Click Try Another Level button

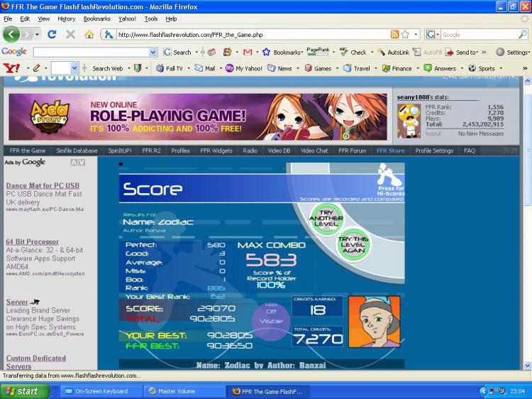[x=326, y=219]
